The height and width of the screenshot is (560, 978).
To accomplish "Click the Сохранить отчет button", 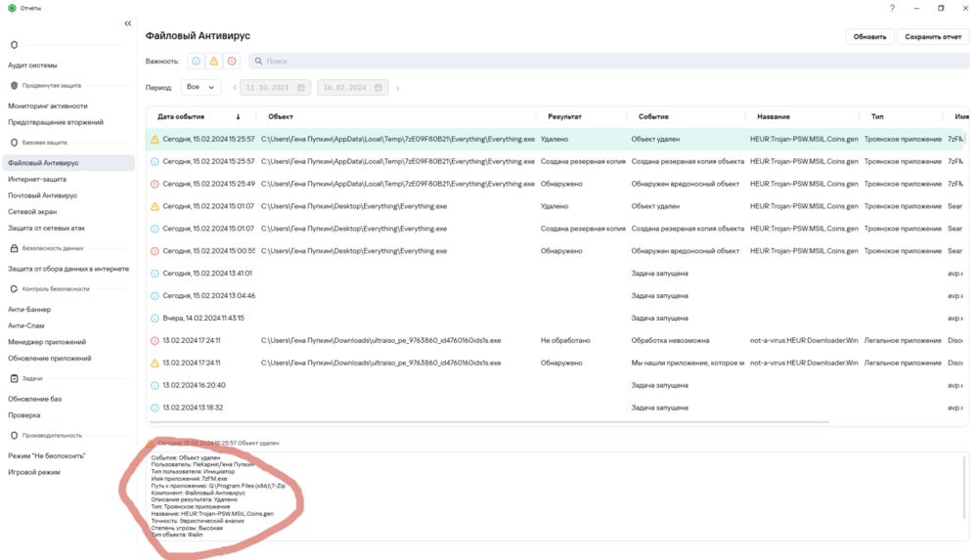I will tap(933, 37).
